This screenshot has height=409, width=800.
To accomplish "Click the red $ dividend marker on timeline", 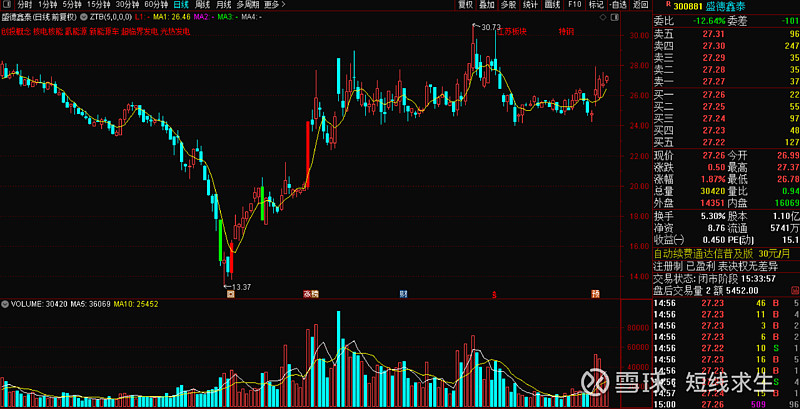I will 494,294.
